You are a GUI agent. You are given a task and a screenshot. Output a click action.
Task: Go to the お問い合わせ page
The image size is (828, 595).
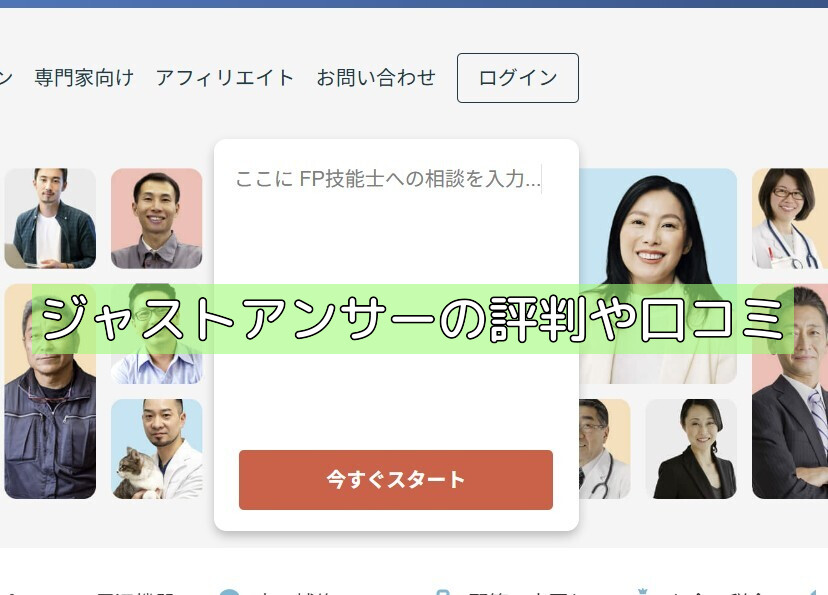(x=376, y=78)
